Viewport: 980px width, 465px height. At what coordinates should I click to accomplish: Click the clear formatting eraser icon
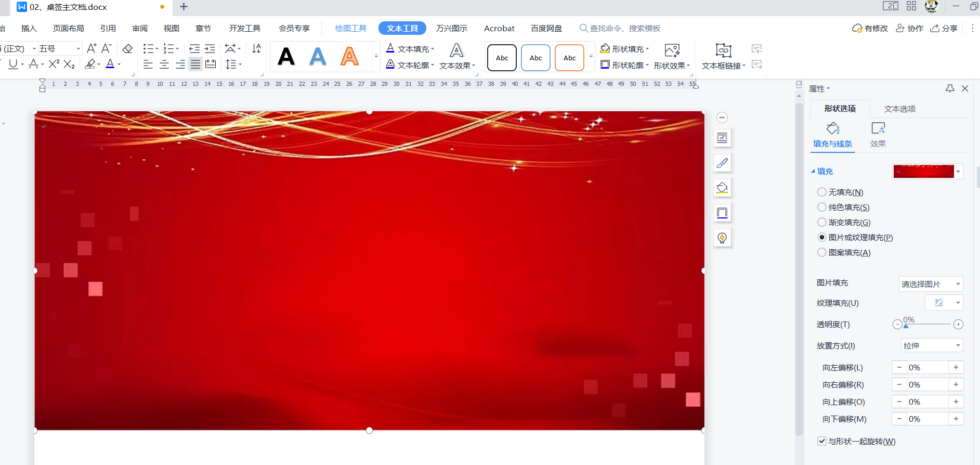[x=127, y=48]
